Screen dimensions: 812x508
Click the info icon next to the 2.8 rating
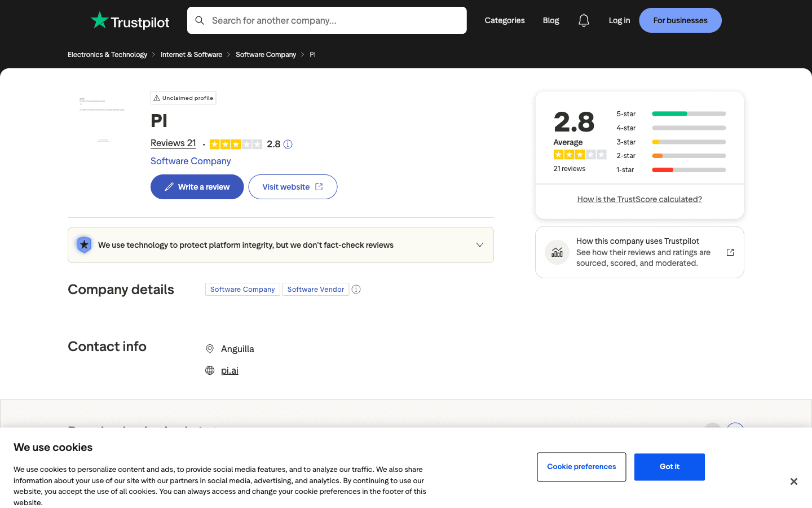point(288,144)
